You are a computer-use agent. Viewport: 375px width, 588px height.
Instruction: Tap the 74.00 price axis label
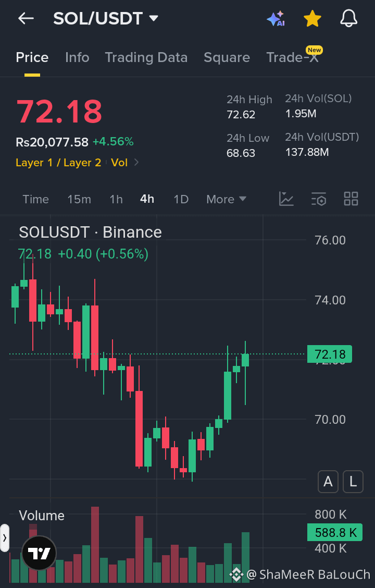(330, 300)
